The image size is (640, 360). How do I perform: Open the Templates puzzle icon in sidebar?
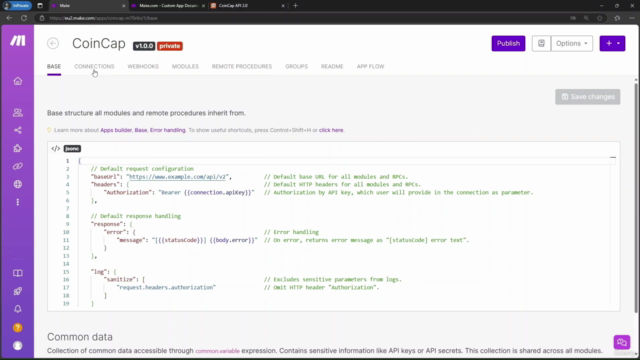(x=18, y=148)
